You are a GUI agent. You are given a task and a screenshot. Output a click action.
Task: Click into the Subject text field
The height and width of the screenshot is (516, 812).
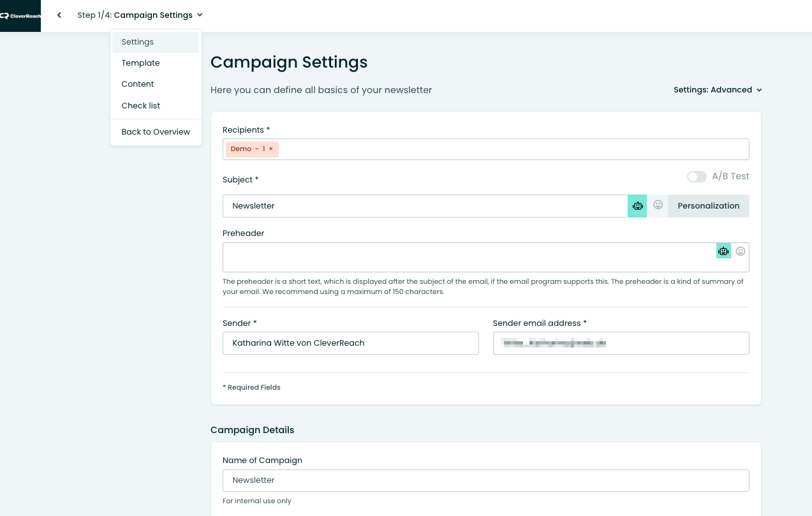point(424,206)
